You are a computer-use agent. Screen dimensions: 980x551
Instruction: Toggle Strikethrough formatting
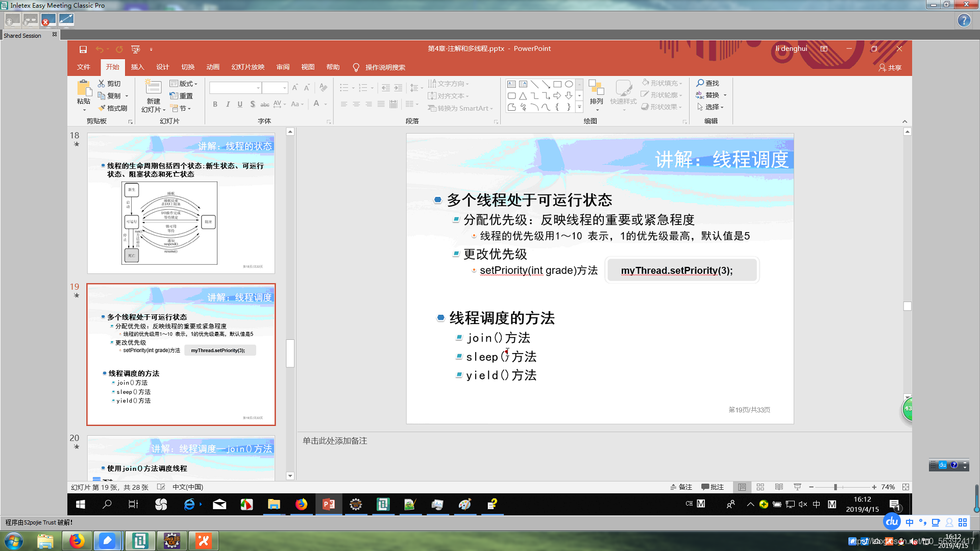tap(264, 104)
